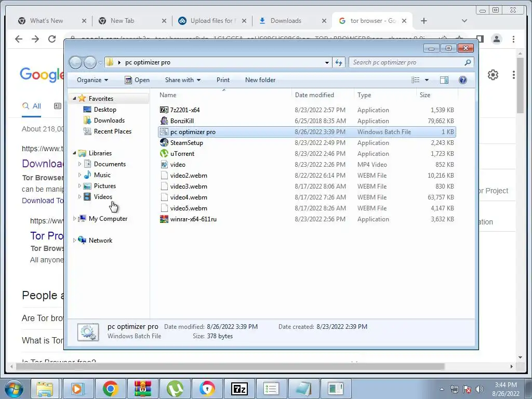
Task: Click the Explorer back arrow button
Action: click(x=75, y=62)
